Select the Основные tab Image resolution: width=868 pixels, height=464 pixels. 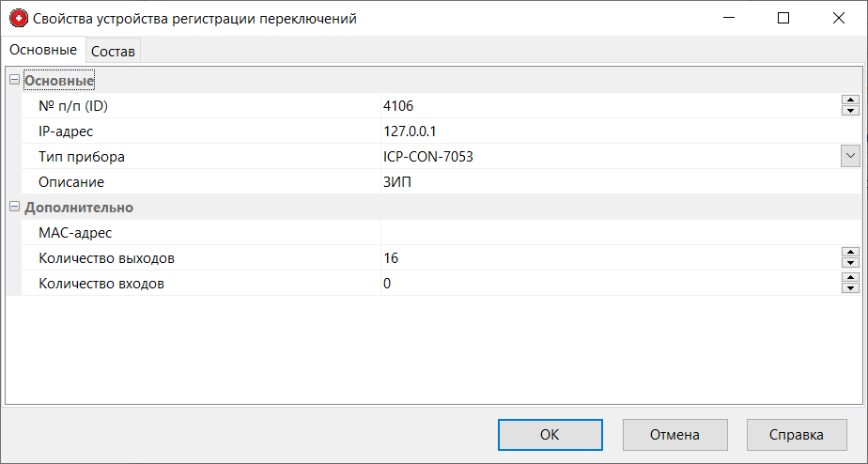43,50
